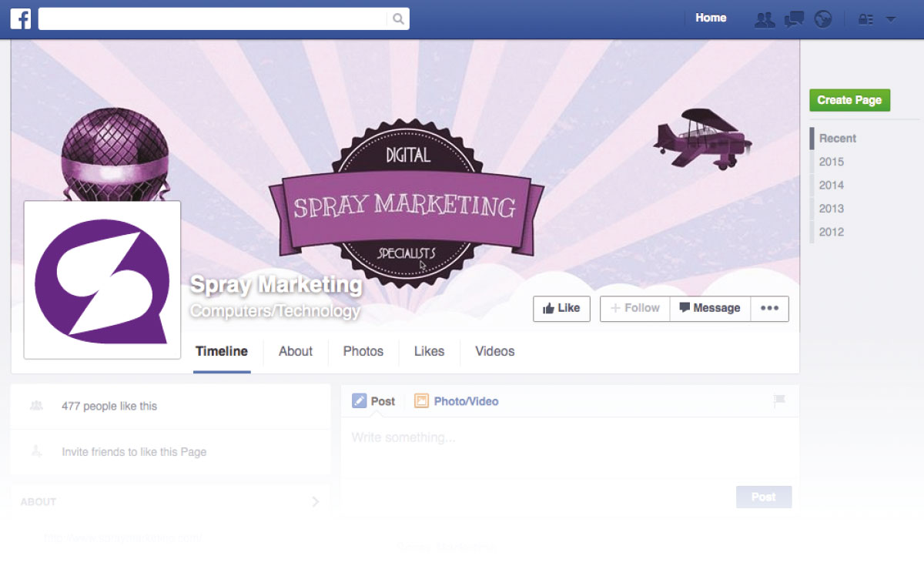Select the Photo/Video option
This screenshot has height=586, width=924.
point(457,401)
